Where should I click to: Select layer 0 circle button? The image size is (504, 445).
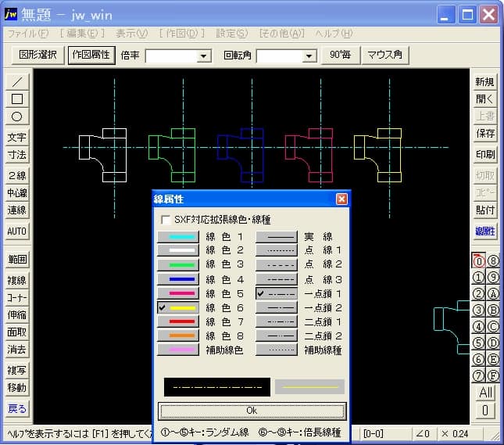tap(479, 260)
